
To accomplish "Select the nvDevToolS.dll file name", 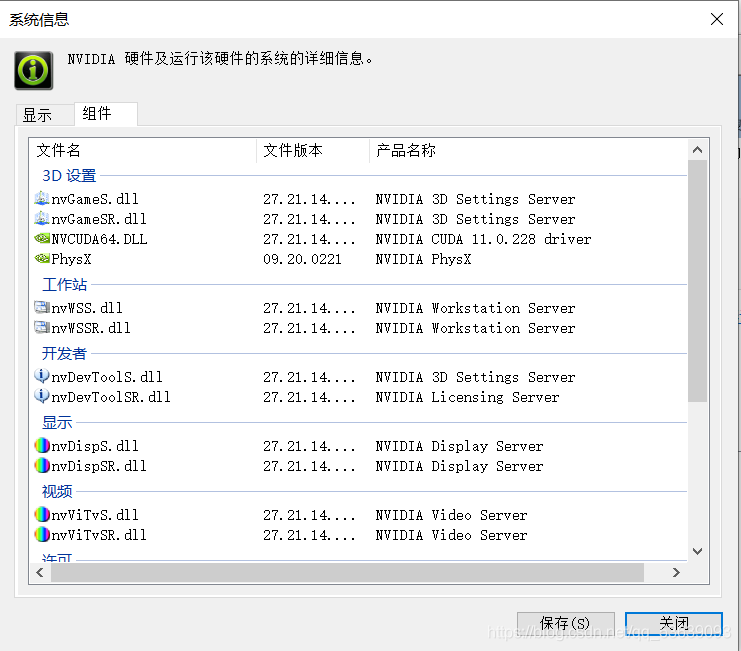I will coord(107,377).
